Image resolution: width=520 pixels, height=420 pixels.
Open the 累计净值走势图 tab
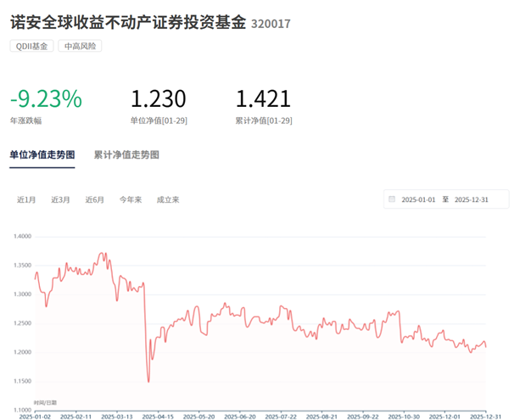tap(126, 155)
